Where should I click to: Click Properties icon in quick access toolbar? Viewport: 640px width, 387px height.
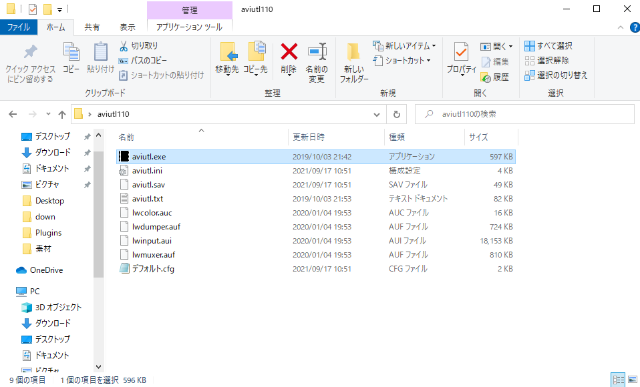[x=33, y=9]
